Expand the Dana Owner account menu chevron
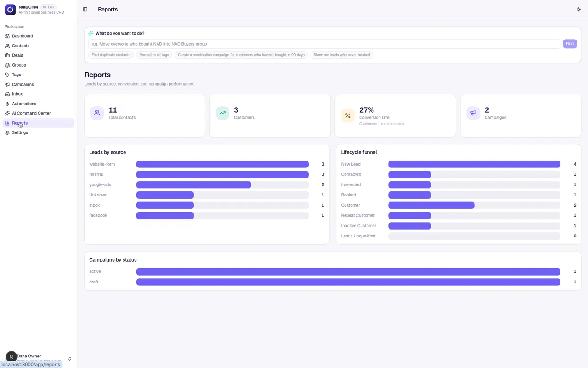The image size is (588, 368). [x=70, y=359]
